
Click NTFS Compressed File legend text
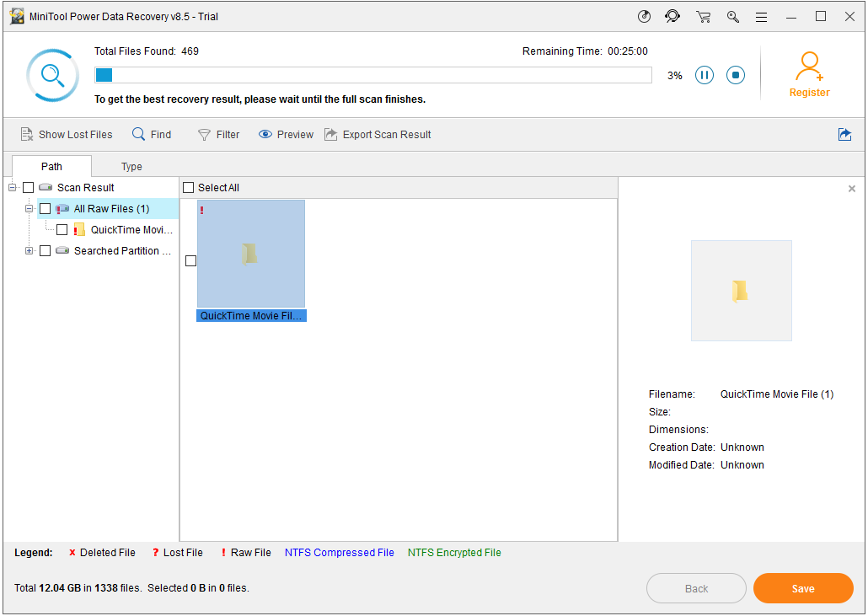point(340,552)
